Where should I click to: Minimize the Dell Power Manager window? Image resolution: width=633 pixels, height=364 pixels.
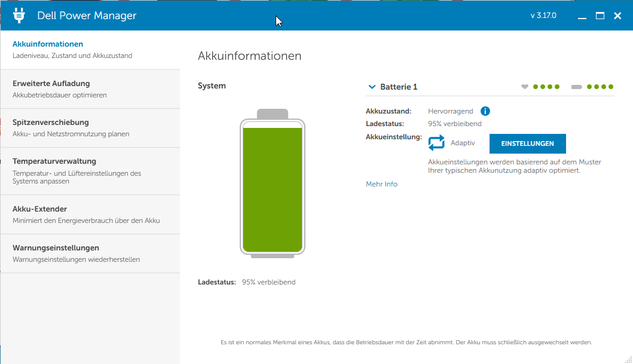[x=582, y=16]
